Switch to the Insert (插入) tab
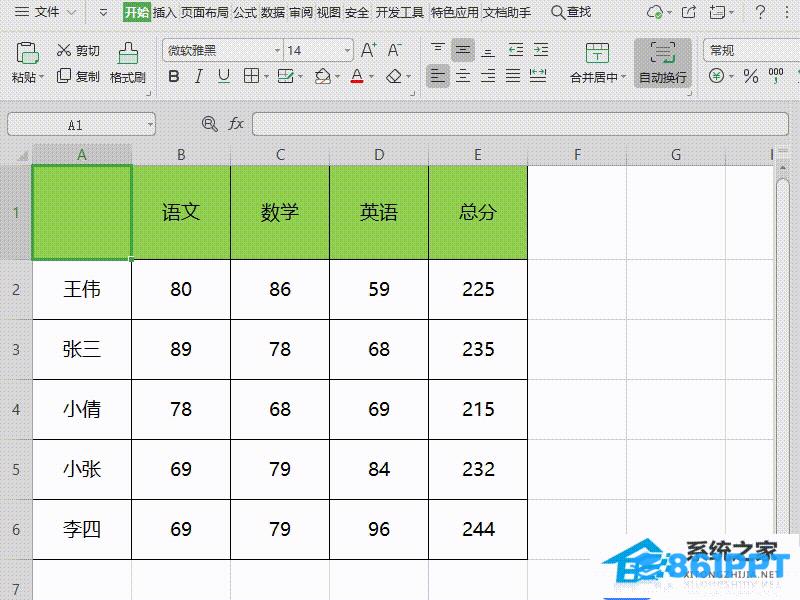Image resolution: width=800 pixels, height=600 pixels. 164,12
